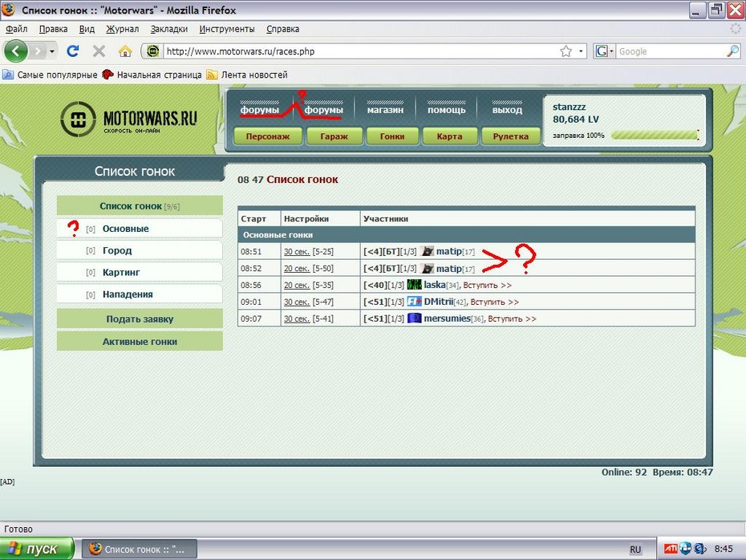The width and height of the screenshot is (746, 560).
Task: Click the bookmark star in address bar
Action: 566,51
